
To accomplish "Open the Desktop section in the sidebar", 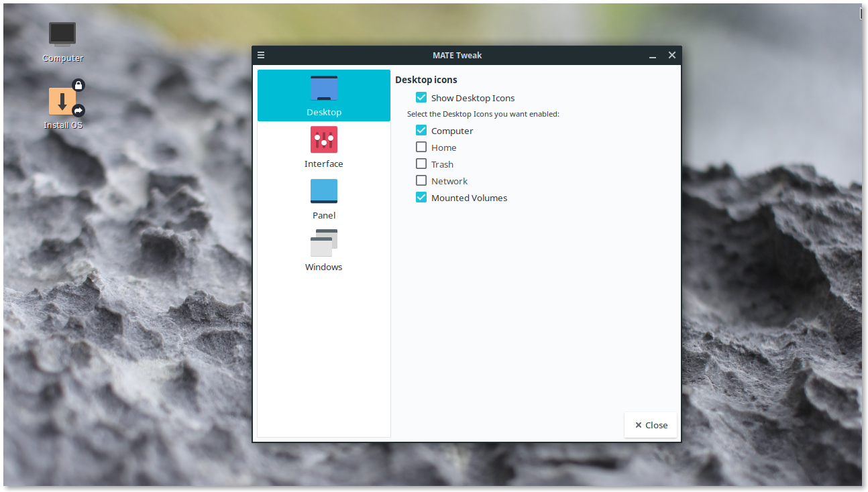I will point(324,95).
